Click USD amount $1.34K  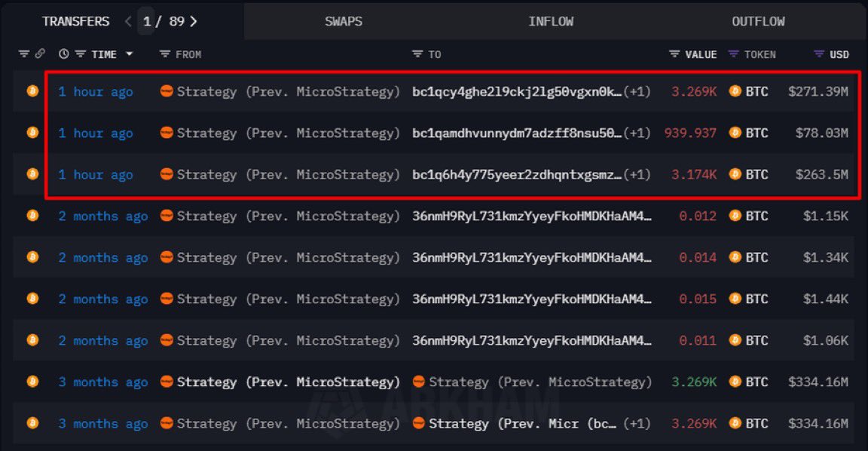(x=825, y=258)
